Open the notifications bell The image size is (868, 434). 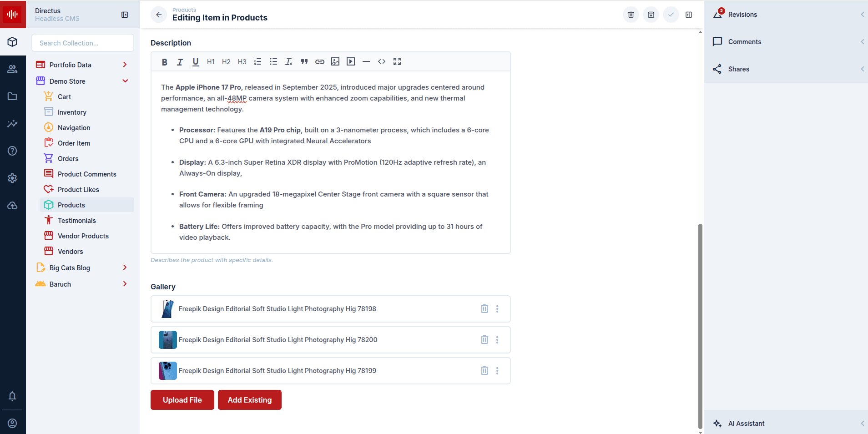click(x=13, y=396)
